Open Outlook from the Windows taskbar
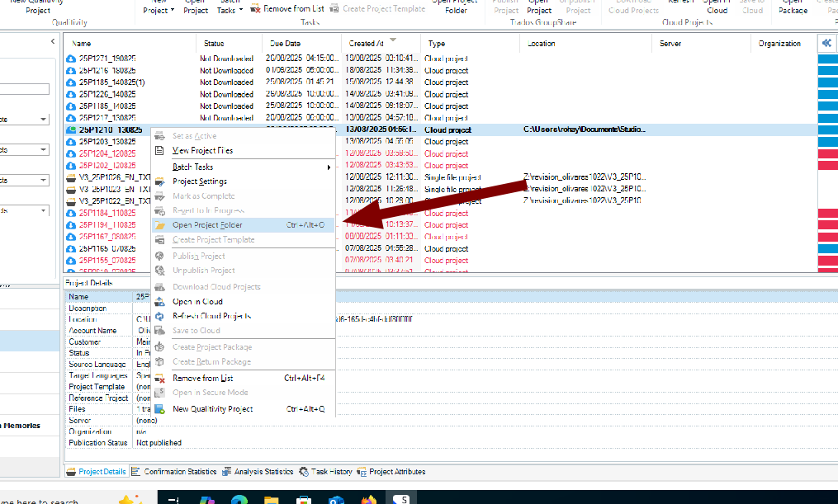Image resolution: width=838 pixels, height=504 pixels. 336,500
